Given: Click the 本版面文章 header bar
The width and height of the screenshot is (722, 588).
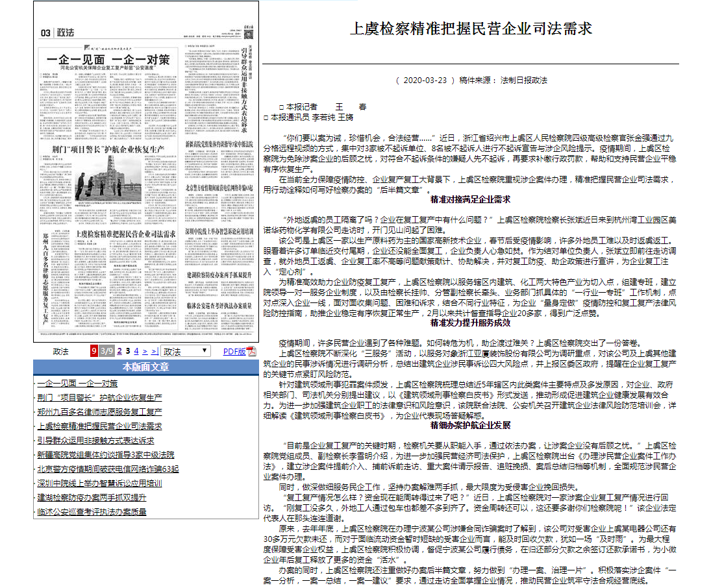Looking at the screenshot, I should (x=146, y=367).
